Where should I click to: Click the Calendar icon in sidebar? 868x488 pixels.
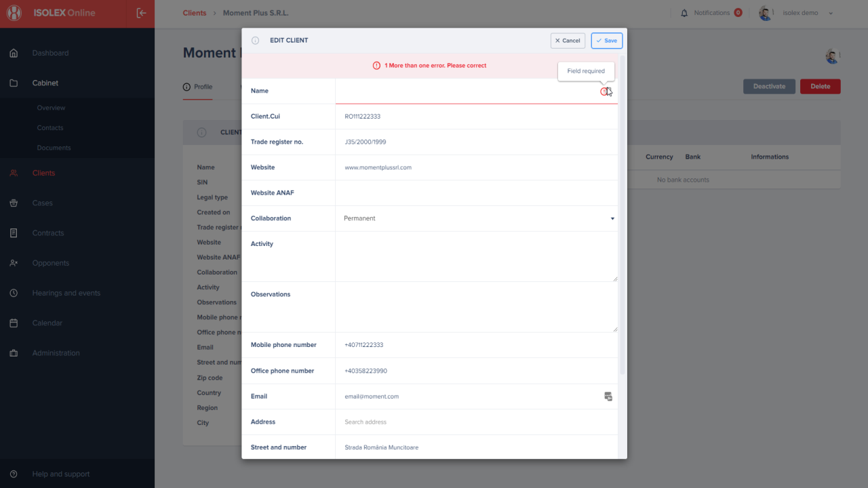14,323
